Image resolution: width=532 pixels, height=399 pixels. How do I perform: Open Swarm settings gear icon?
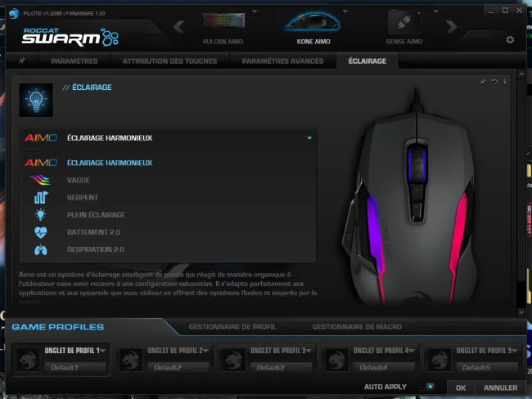[x=510, y=40]
